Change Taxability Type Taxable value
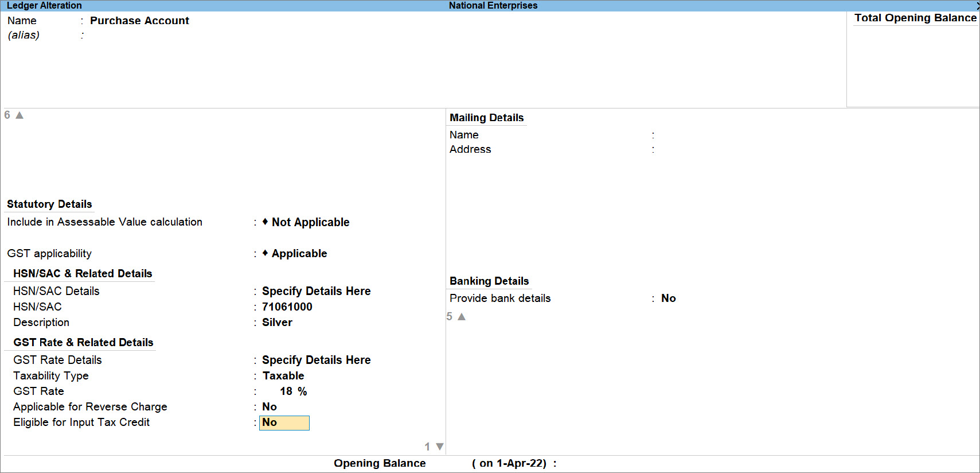 pyautogui.click(x=283, y=375)
